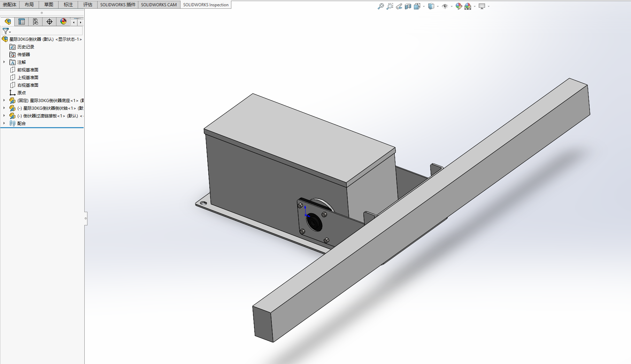
Task: Click the 星际30KG倒伏器底座 component icon
Action: point(13,100)
